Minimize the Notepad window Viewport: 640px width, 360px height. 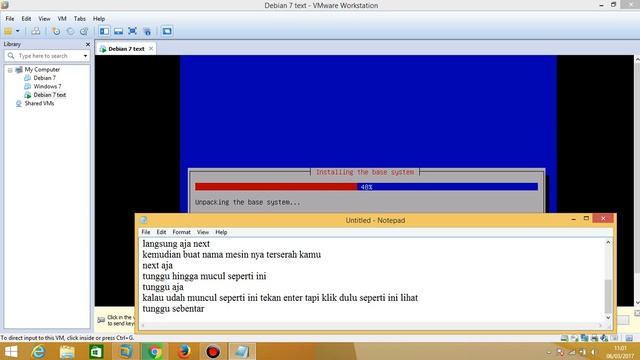[573, 219]
